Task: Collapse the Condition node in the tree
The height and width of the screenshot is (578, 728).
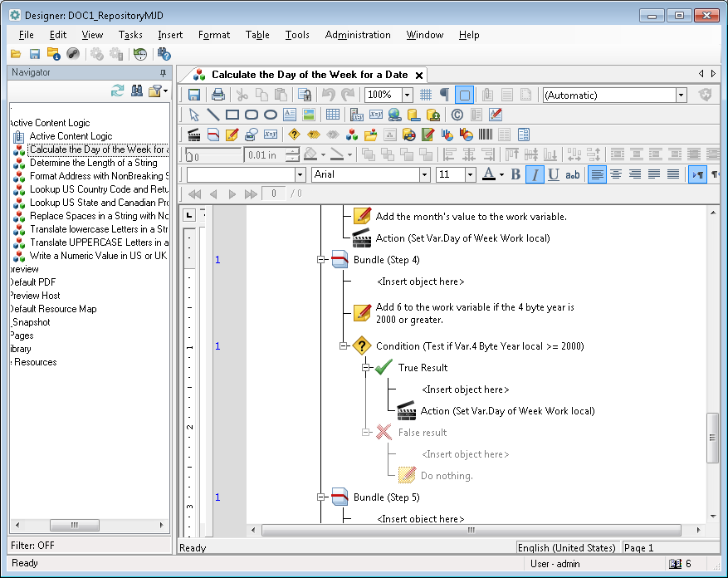Action: pos(343,346)
